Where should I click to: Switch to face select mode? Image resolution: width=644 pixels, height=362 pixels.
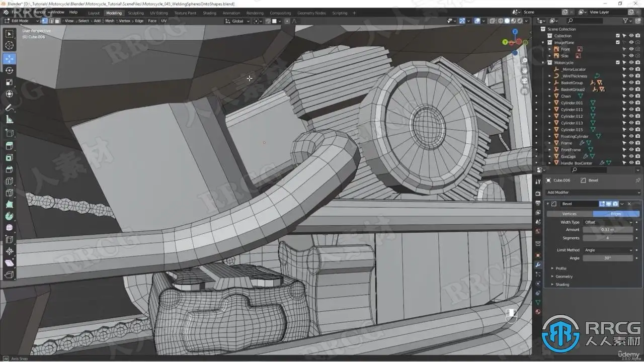click(x=57, y=21)
